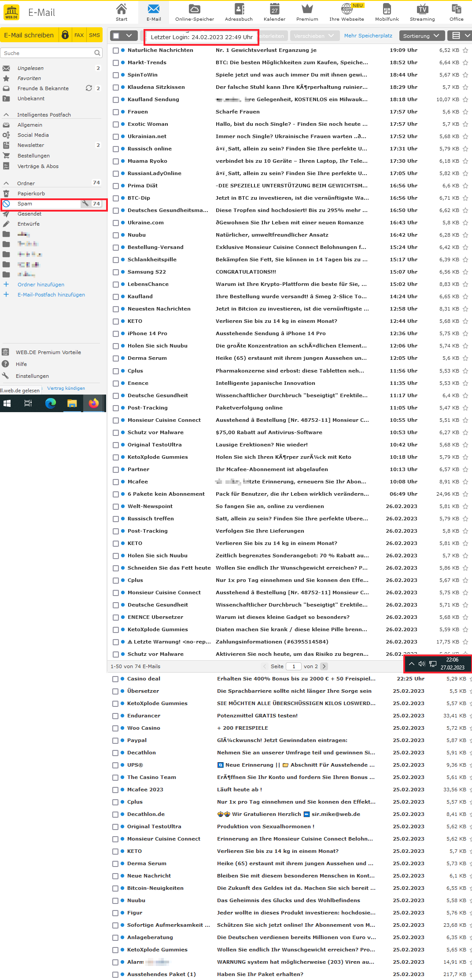Check the Exotic Woman email checkbox
Screen dimensions: 472x980
click(x=116, y=124)
